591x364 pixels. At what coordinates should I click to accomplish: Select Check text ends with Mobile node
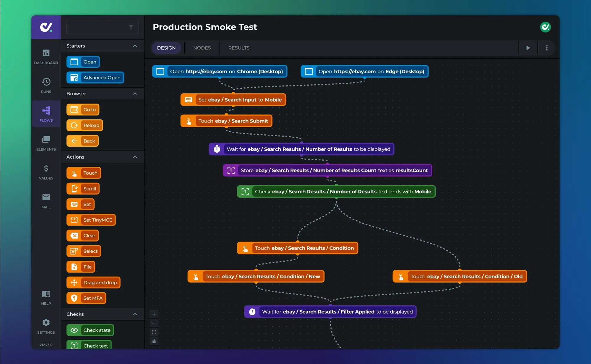click(336, 192)
